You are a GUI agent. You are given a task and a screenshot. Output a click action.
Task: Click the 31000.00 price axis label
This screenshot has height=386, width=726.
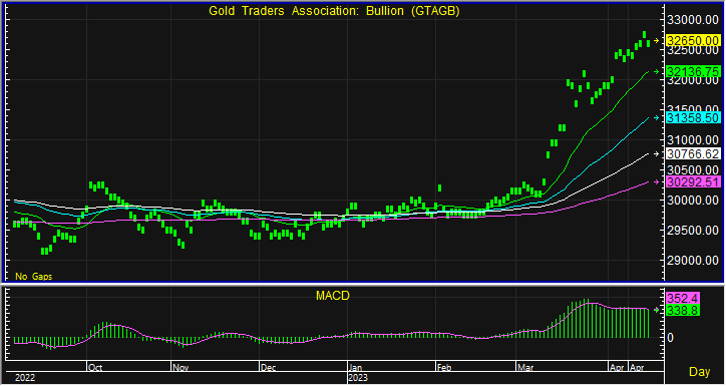(693, 140)
